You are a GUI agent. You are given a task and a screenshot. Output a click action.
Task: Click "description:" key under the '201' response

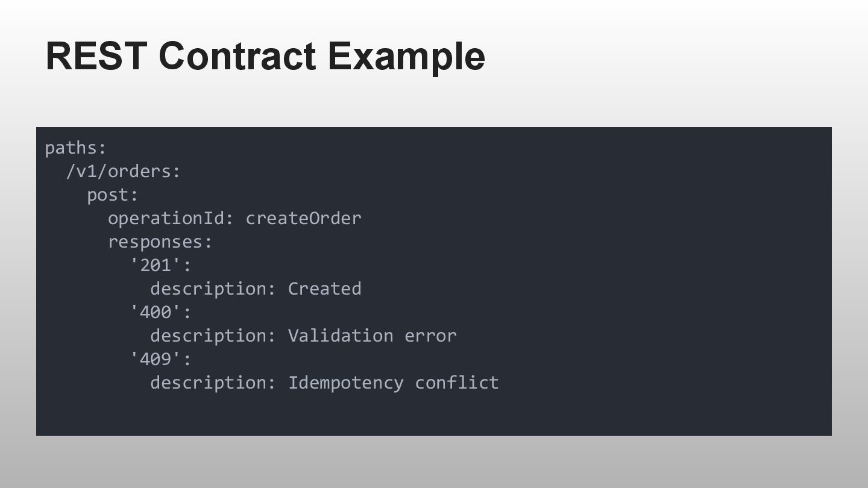click(213, 289)
